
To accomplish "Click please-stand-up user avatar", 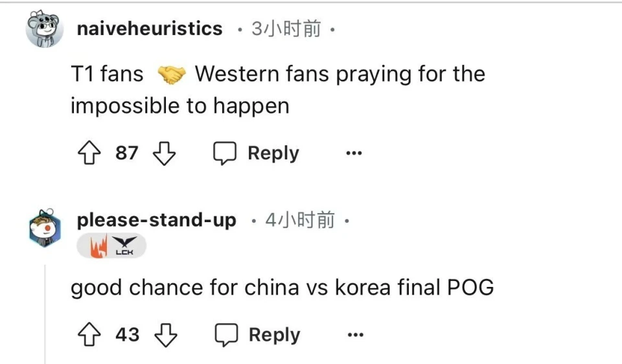I will 45,227.
